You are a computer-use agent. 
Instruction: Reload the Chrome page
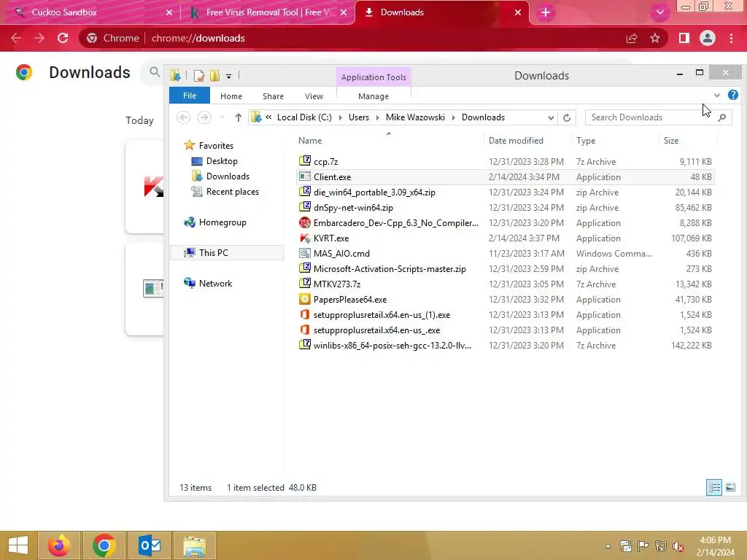click(x=63, y=38)
